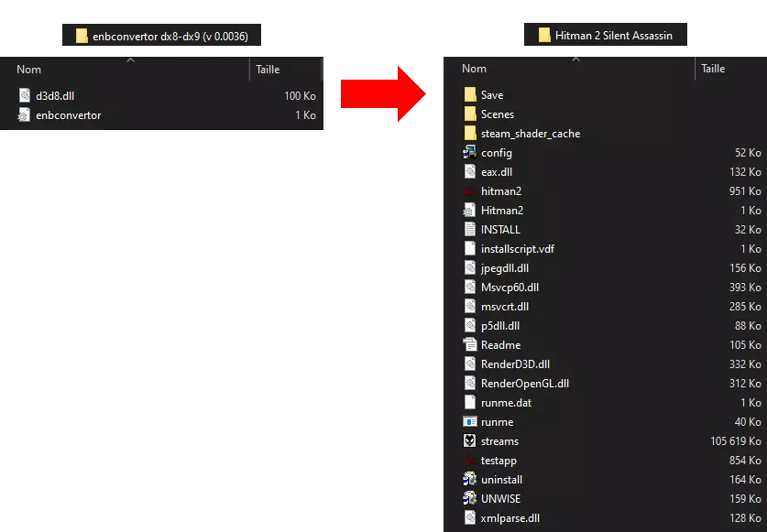Click the 105 619 Ko size of streams
The image size is (767, 532).
coord(736,441)
